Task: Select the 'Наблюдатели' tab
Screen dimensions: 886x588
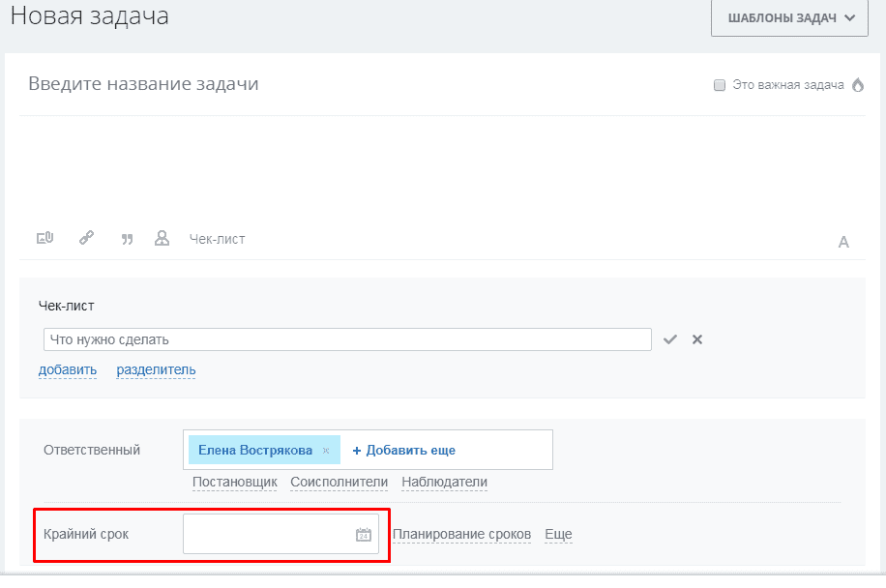Action: 444,482
